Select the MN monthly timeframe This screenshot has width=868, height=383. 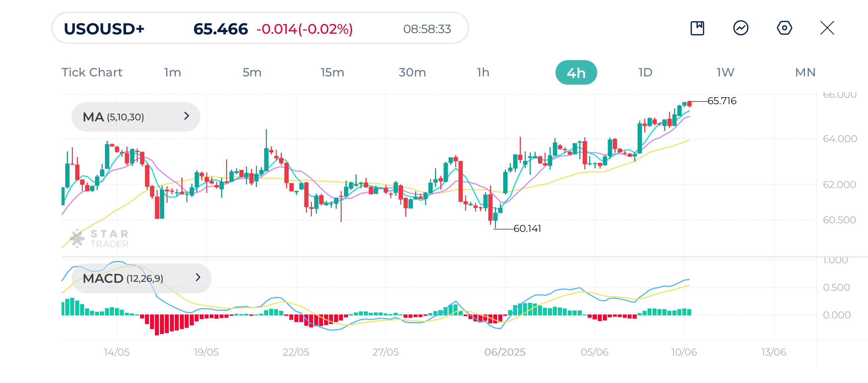pyautogui.click(x=805, y=73)
